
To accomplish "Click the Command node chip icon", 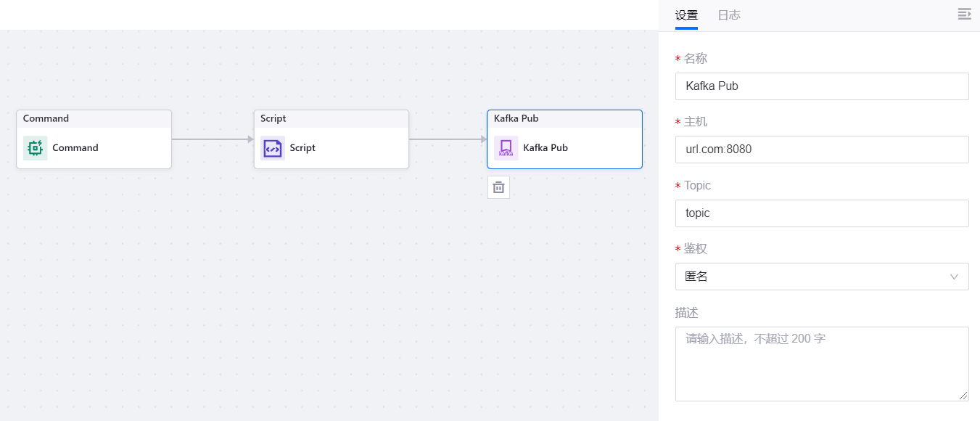I will pos(35,148).
